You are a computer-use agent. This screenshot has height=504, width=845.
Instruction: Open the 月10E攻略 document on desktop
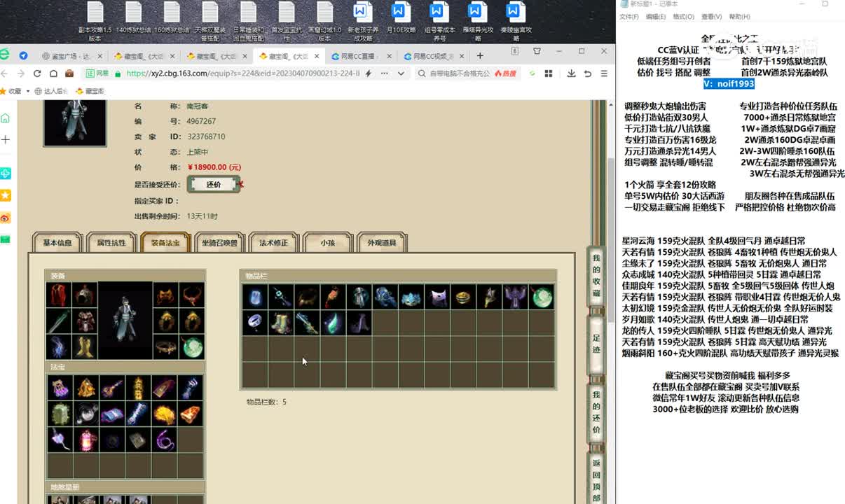coord(401,21)
